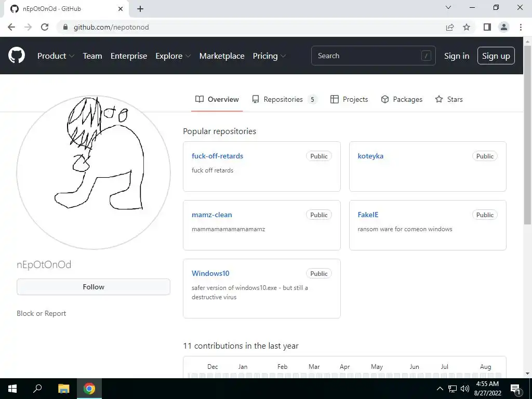This screenshot has height=399, width=532.
Task: Open the Windows notification center
Action: click(516, 389)
